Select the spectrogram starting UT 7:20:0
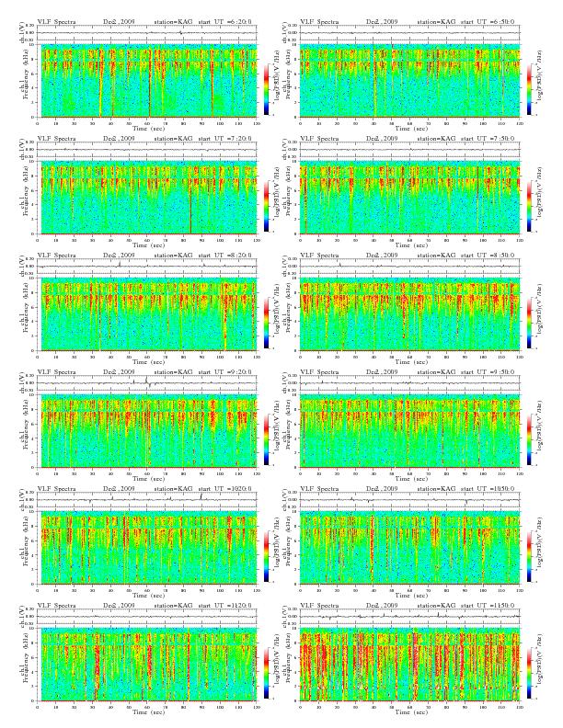Viewport: 563px width, 728px height. tap(147, 198)
